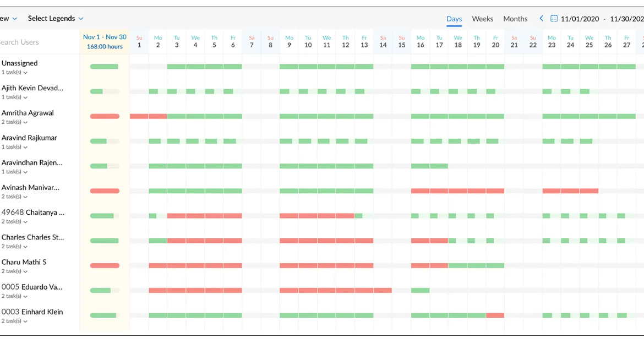Switch to the Weeks view tab
Viewport: 644px width, 343px height.
(482, 19)
